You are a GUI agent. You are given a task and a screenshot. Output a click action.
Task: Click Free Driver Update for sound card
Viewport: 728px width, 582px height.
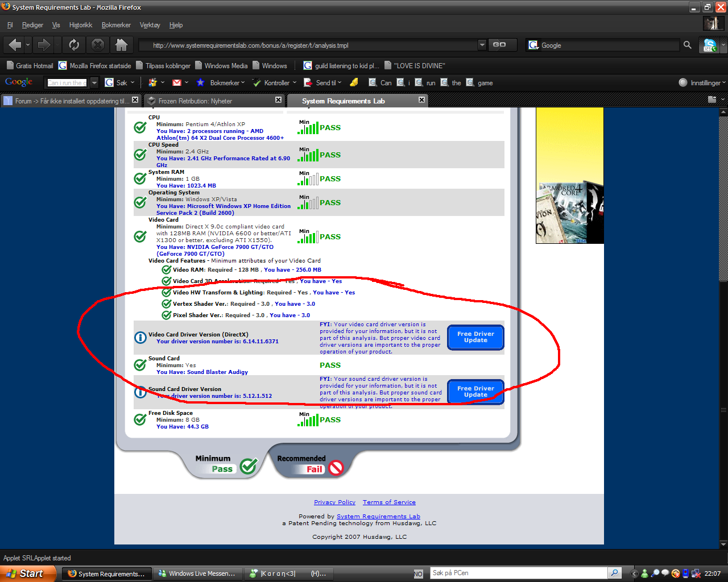pos(475,392)
